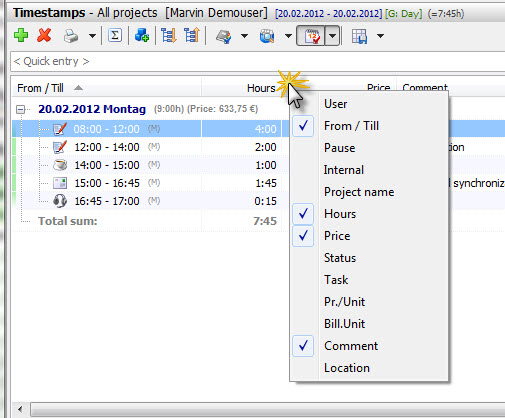Click the grid export save icon
Screen dimensions: 505x418
coord(360,36)
